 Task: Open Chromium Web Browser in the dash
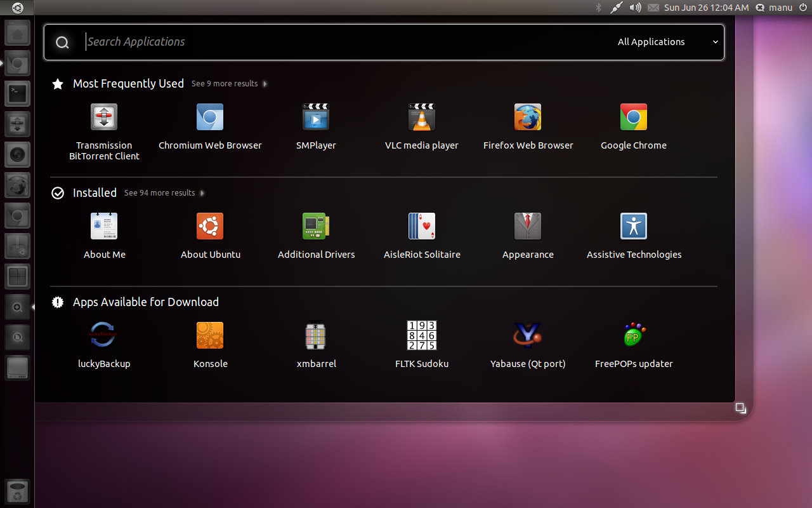210,127
